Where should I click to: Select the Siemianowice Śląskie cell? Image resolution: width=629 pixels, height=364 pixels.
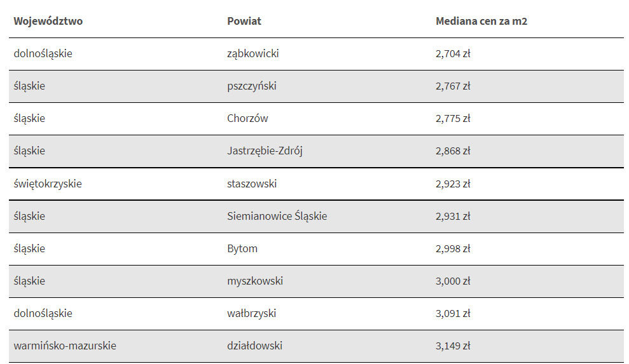277,216
